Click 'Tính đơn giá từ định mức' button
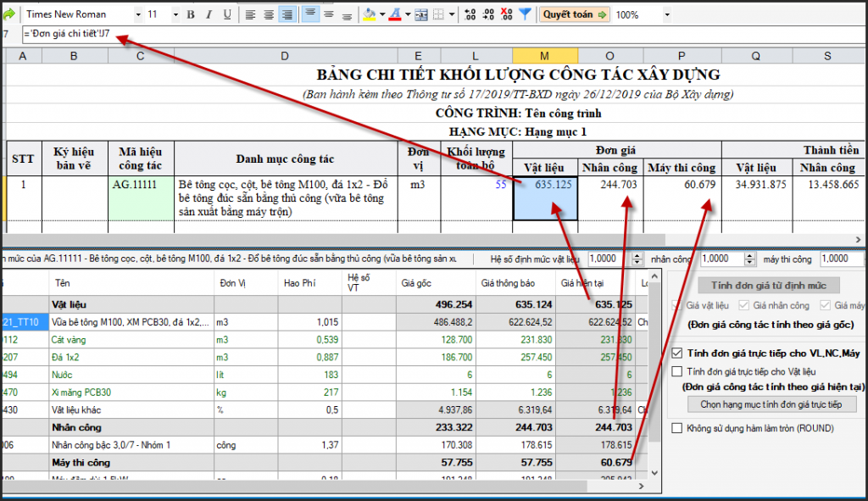868x501 pixels. pyautogui.click(x=768, y=285)
